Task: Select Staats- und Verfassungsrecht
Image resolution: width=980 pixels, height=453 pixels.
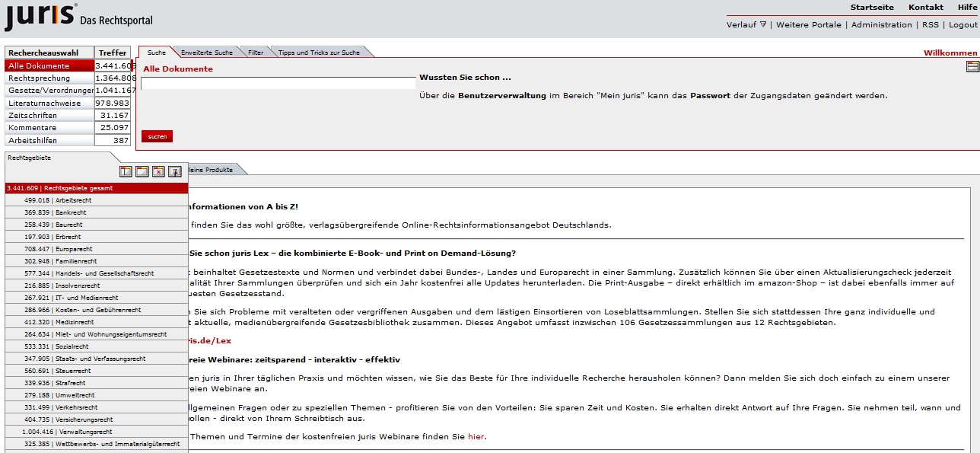Action: 96,359
